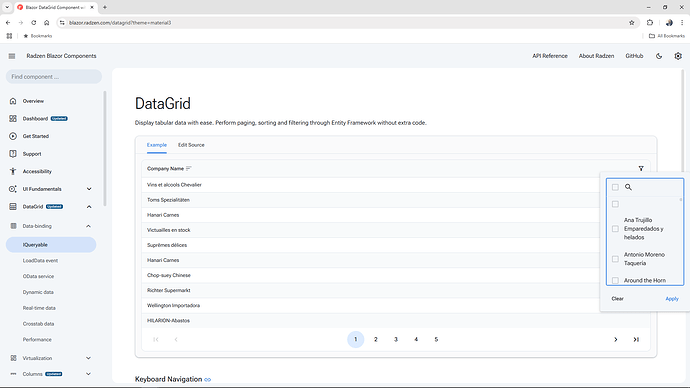Open theme settings with the gear icon
The height and width of the screenshot is (388, 690).
pos(678,56)
